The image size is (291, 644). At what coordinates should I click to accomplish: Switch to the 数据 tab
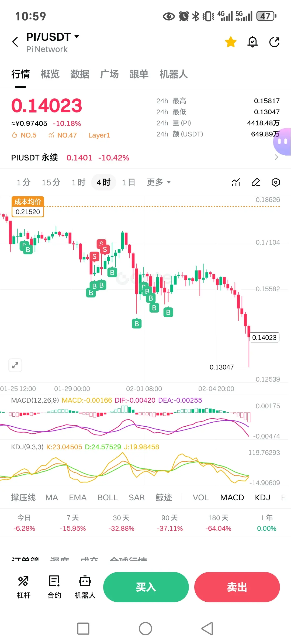[x=80, y=74]
